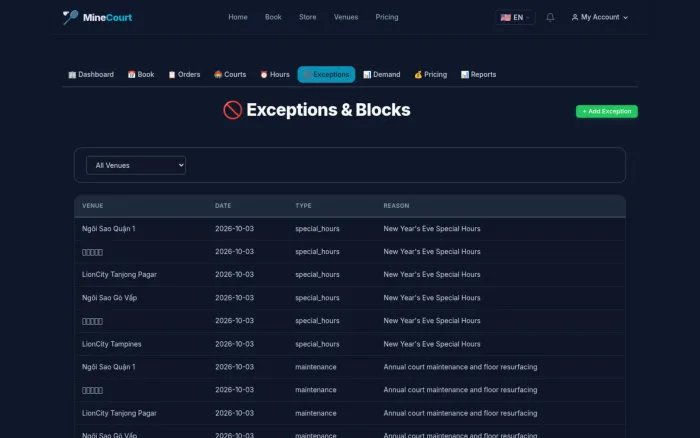
Task: Click the Book tab calendar icon
Action: pyautogui.click(x=131, y=75)
